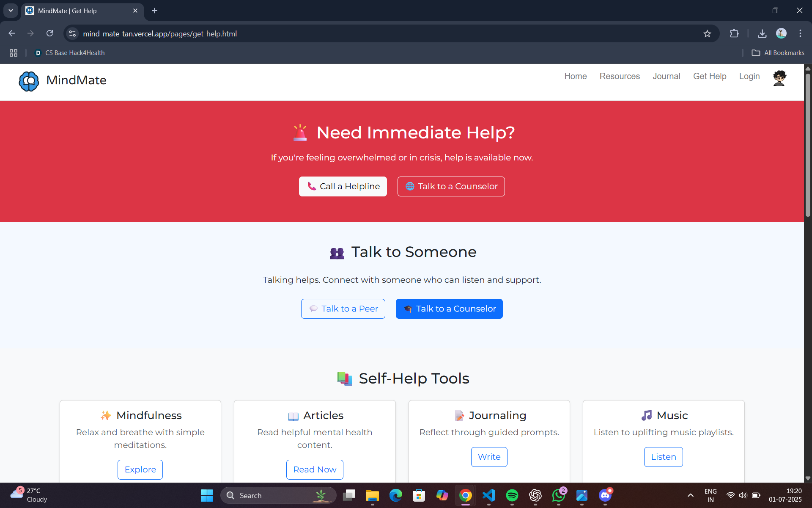Show hidden system tray icons chevron
Viewport: 812px width, 508px height.
[690, 495]
